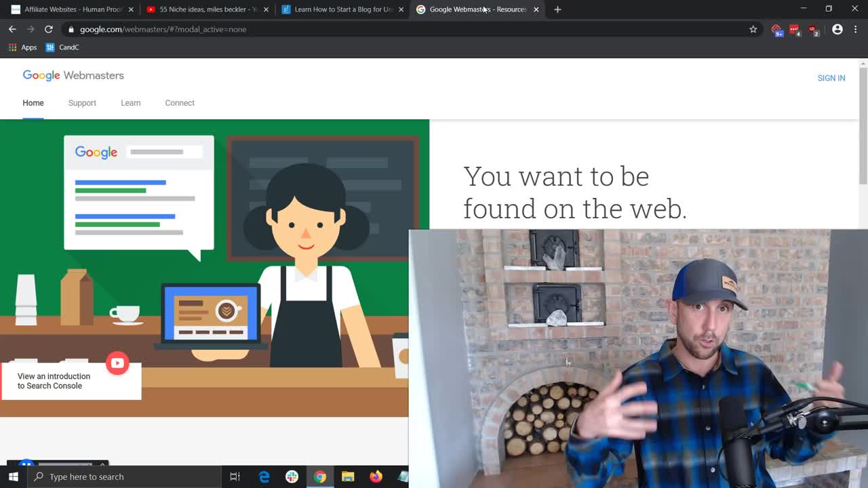
Task: Open the Windows Start menu
Action: pyautogui.click(x=14, y=476)
